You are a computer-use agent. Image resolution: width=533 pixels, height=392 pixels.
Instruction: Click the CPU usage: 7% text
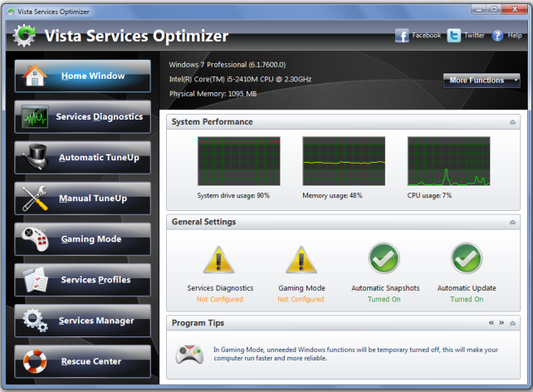[429, 195]
